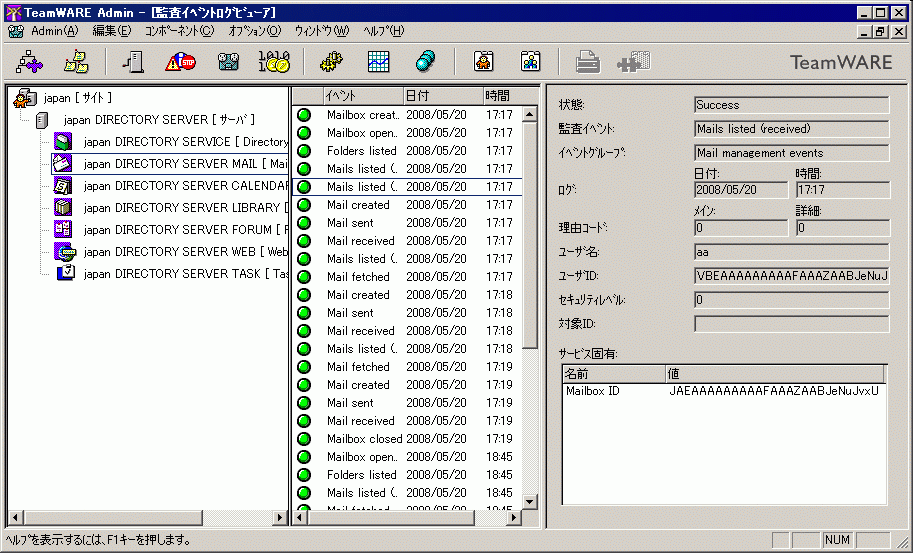Click the SERVER MAIL envelope icon
The image size is (913, 553).
(x=63, y=164)
